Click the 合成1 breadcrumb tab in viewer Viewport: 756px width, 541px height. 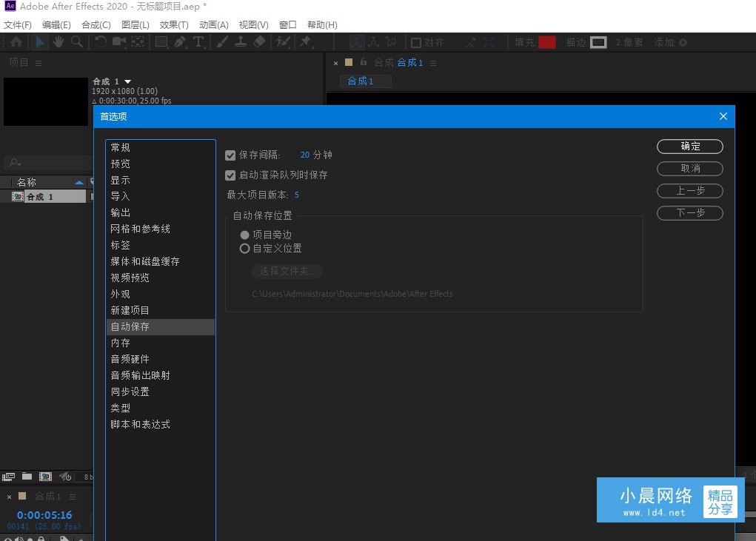[x=366, y=81]
